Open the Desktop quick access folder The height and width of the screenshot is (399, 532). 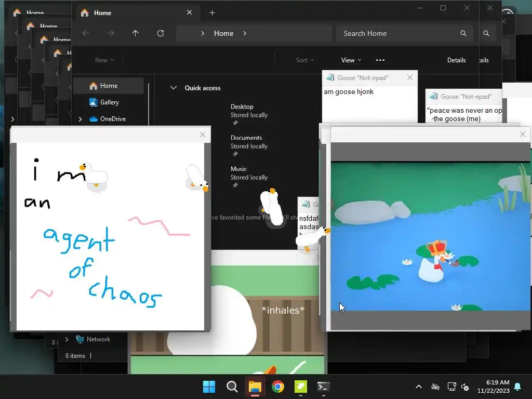(249, 114)
